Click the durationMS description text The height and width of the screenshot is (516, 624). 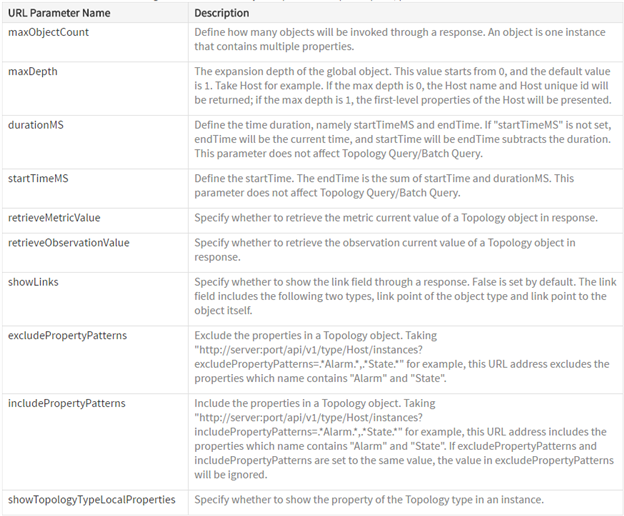[x=403, y=139]
